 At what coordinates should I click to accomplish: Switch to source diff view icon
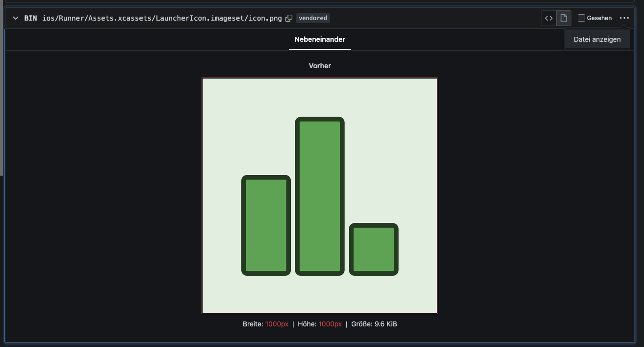pos(549,18)
